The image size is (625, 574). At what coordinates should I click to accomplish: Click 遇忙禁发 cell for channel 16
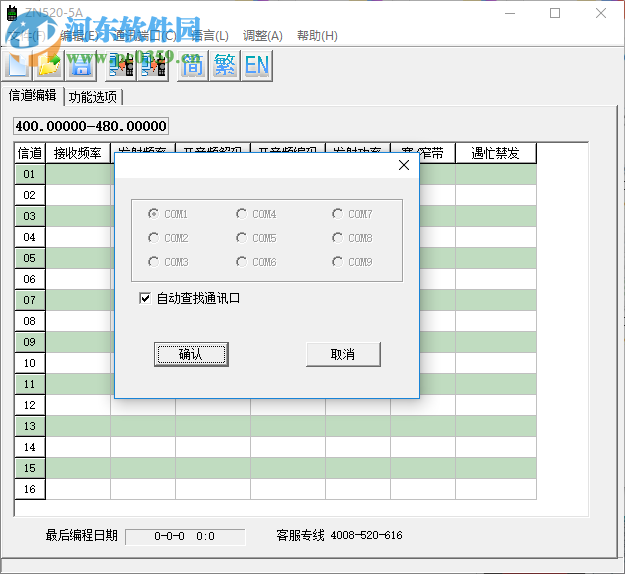[x=496, y=489]
